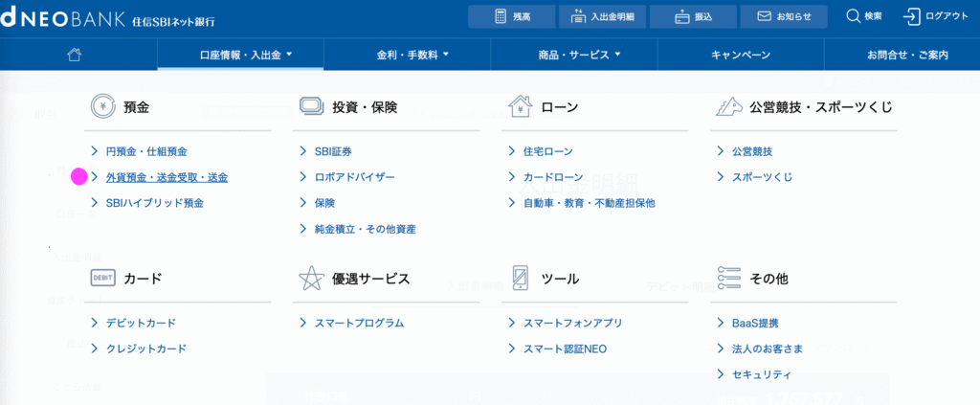This screenshot has height=405, width=980.
Task: Expand the 金利・手数料 dropdown menu
Action: [x=407, y=56]
